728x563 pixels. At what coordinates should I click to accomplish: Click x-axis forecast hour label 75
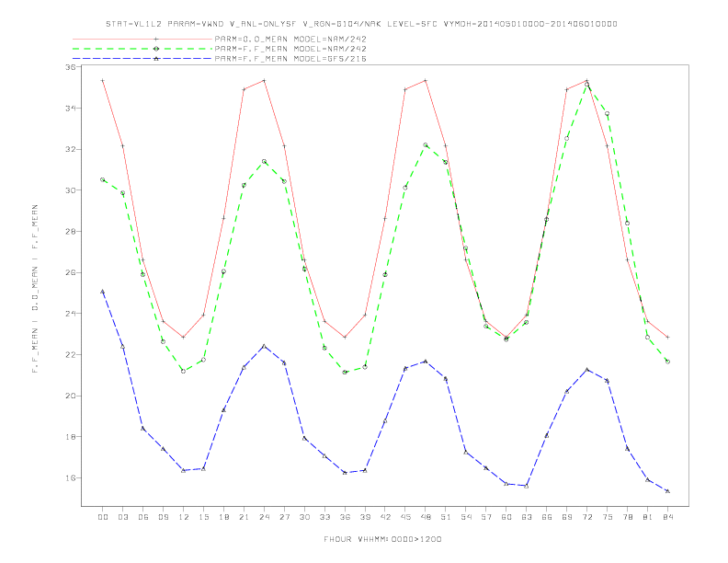pos(608,517)
